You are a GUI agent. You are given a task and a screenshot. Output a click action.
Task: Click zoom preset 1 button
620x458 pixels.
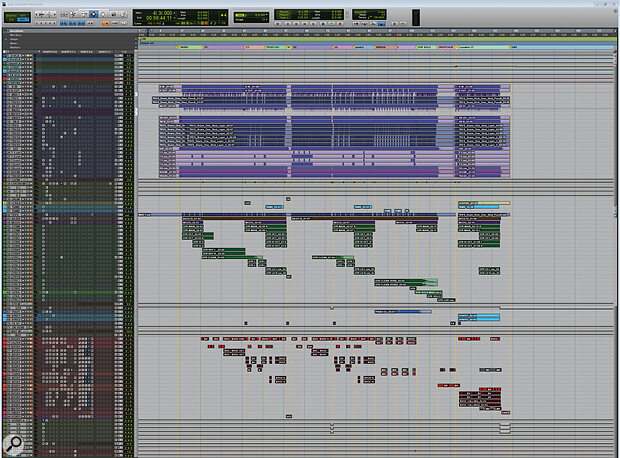pos(36,23)
